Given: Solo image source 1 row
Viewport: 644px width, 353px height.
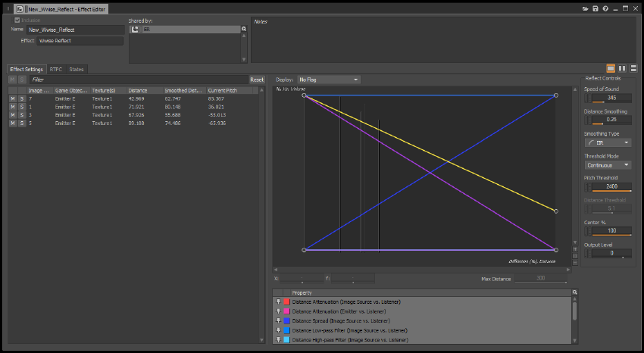Looking at the screenshot, I should tap(21, 107).
